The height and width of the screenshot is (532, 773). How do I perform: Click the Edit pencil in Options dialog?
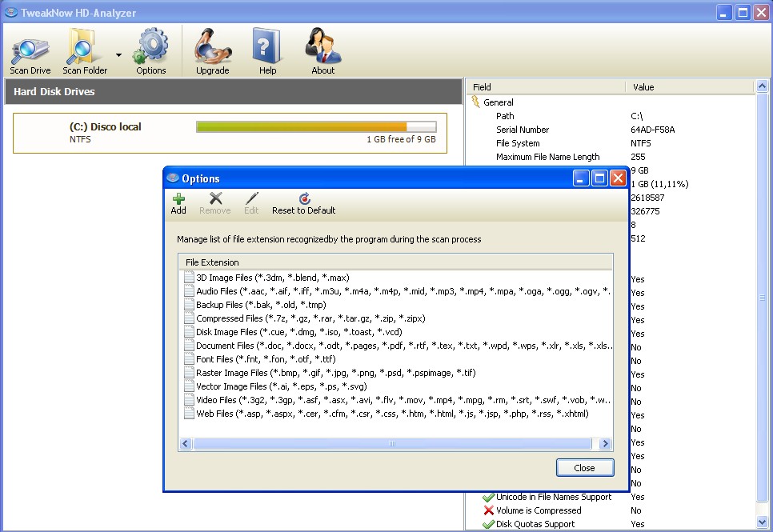[x=251, y=204]
